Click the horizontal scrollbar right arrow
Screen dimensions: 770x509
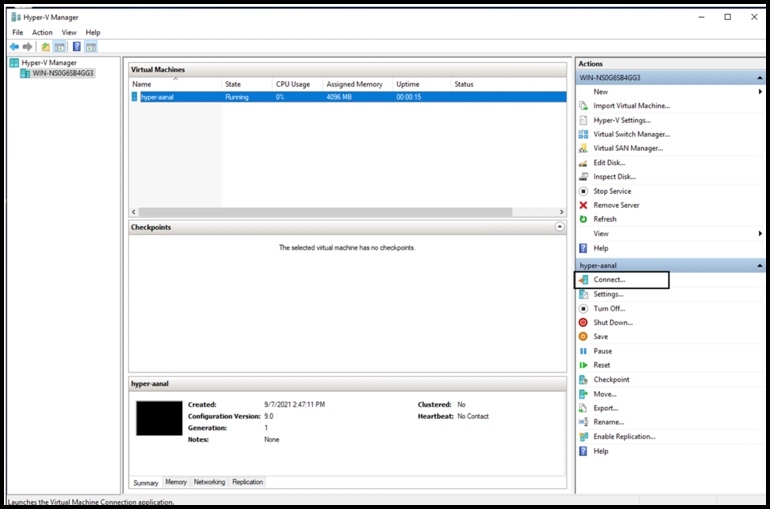coord(561,212)
